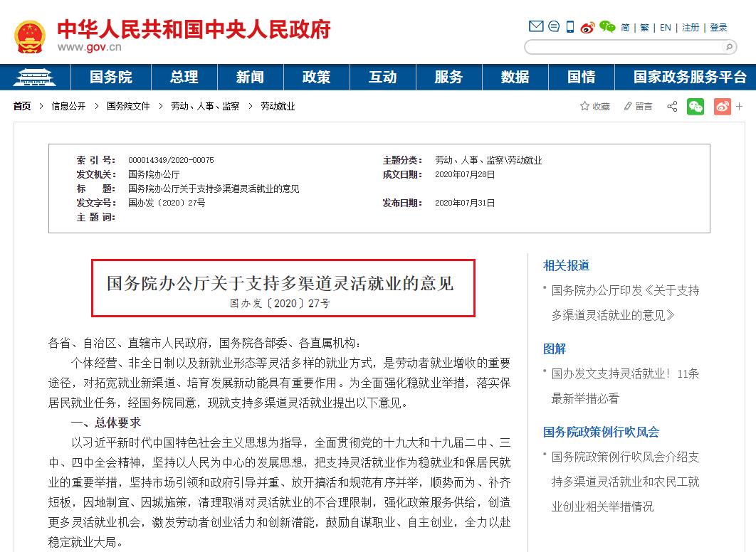Switch to English EN version

tap(666, 28)
